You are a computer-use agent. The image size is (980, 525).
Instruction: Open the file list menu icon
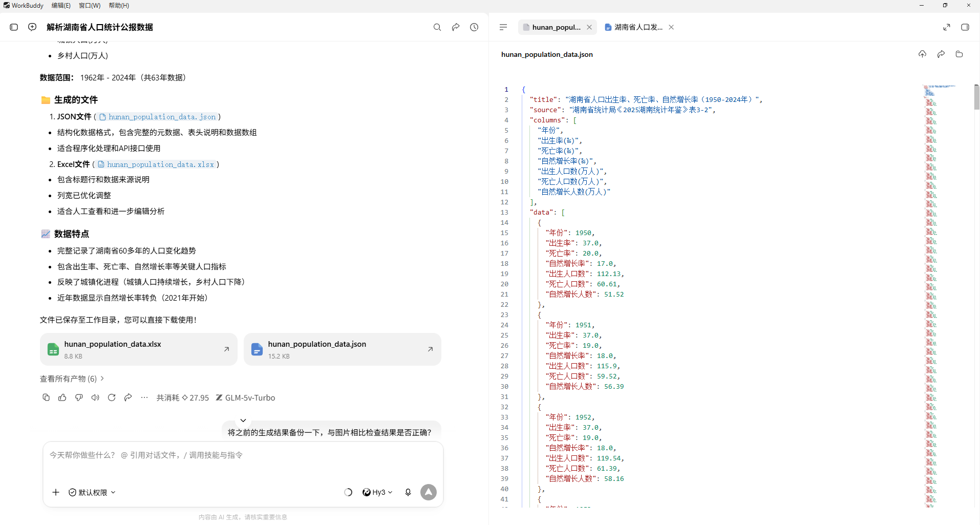(x=503, y=27)
